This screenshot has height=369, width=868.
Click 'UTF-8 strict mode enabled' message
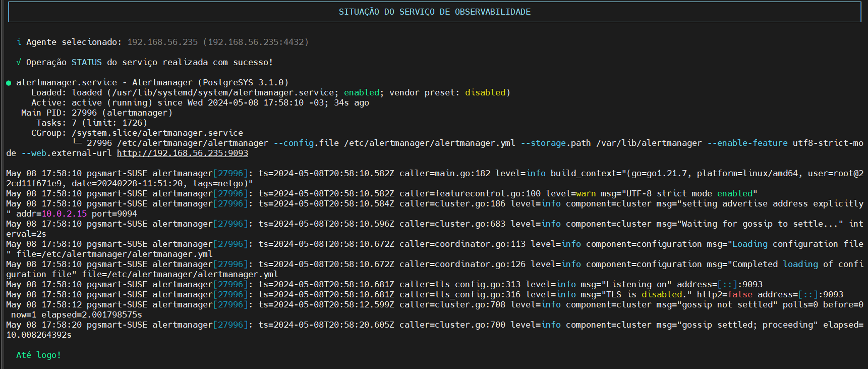689,193
